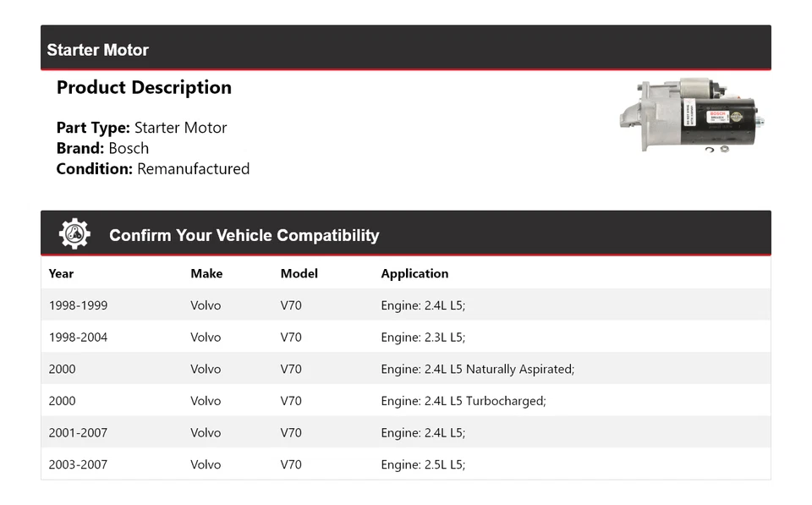This screenshot has height=505, width=812.
Task: Click the 2.4L L5 Turbocharged application
Action: click(463, 401)
